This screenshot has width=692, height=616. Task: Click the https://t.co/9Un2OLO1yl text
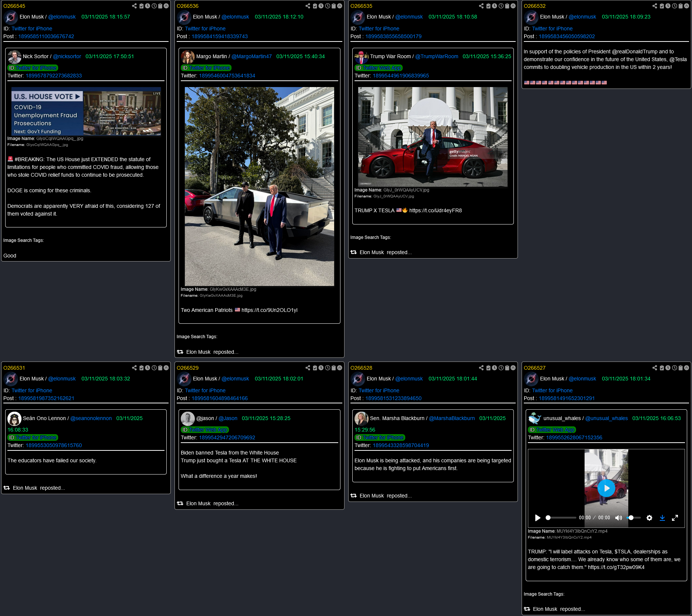[269, 310]
